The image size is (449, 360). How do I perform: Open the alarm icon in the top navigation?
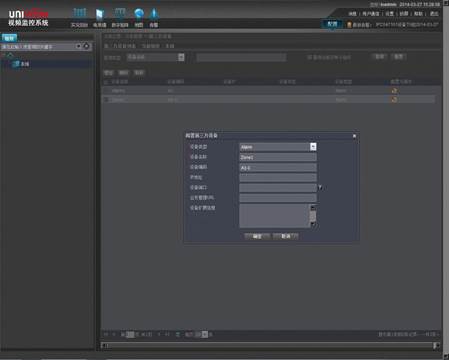click(x=154, y=14)
